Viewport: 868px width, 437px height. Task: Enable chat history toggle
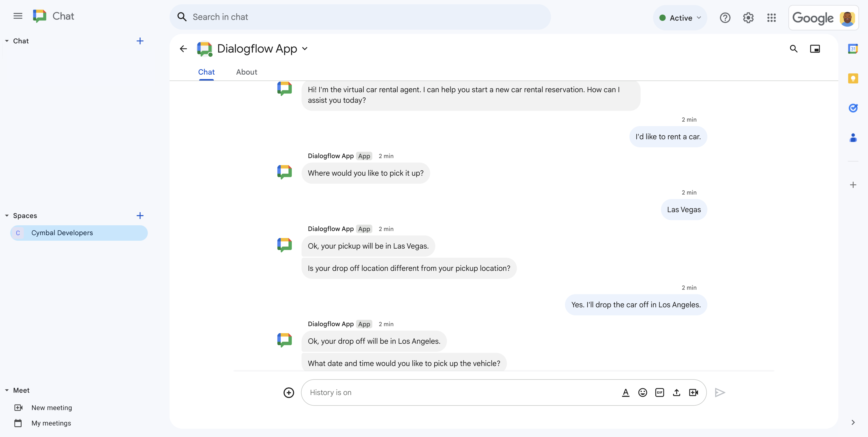330,392
